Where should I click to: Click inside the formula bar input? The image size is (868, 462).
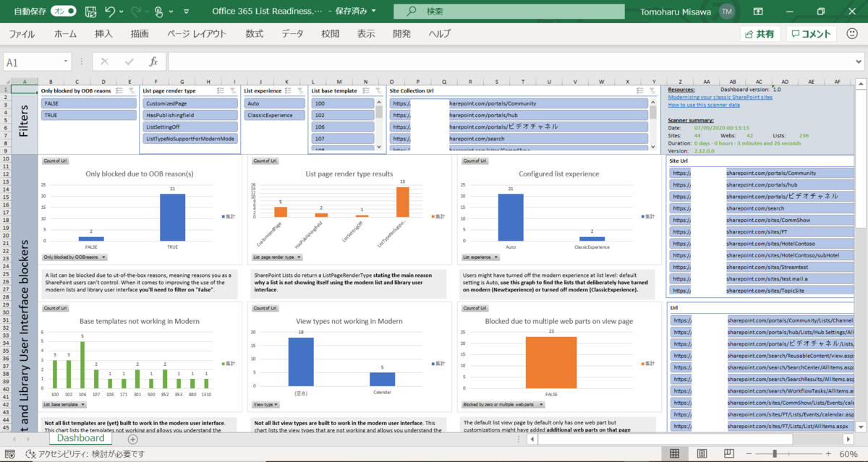tap(510, 62)
